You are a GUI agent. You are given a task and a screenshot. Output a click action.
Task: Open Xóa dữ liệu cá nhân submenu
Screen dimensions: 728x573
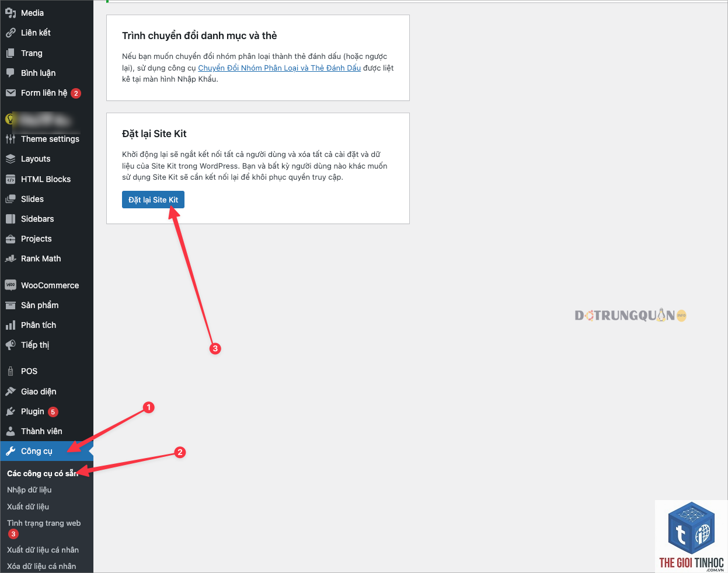tap(41, 566)
